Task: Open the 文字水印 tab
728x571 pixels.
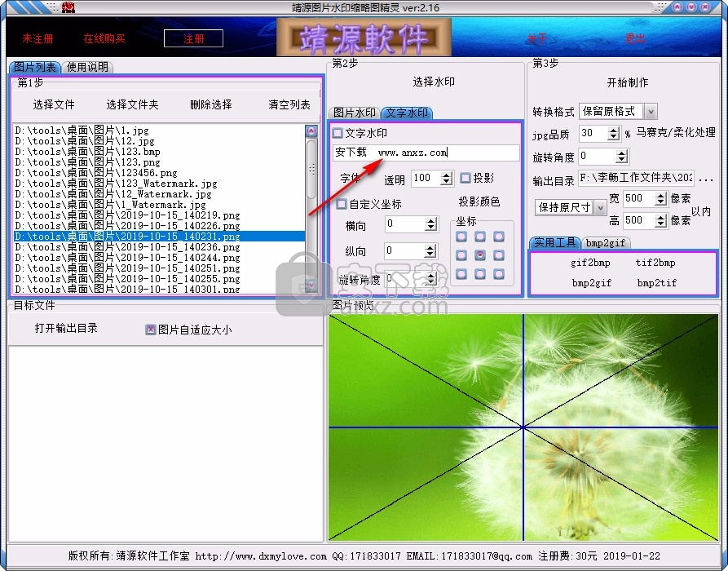Action: click(x=407, y=113)
